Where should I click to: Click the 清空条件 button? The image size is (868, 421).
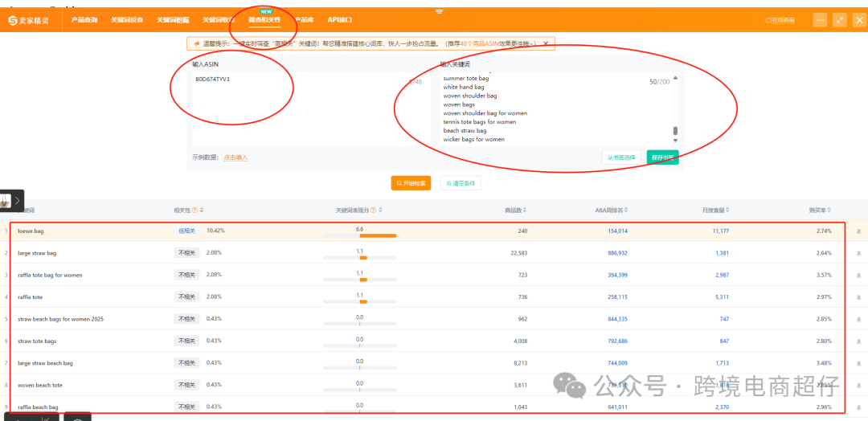coord(460,183)
